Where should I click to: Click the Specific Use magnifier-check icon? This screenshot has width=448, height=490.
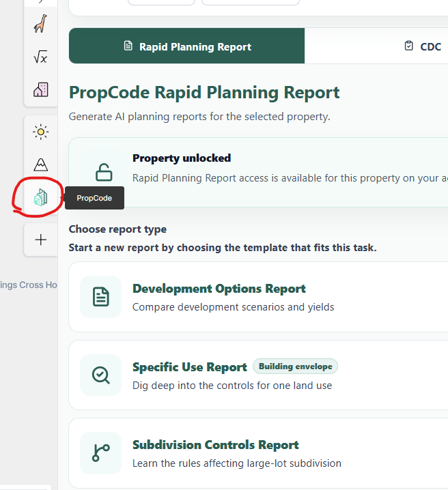pyautogui.click(x=100, y=375)
